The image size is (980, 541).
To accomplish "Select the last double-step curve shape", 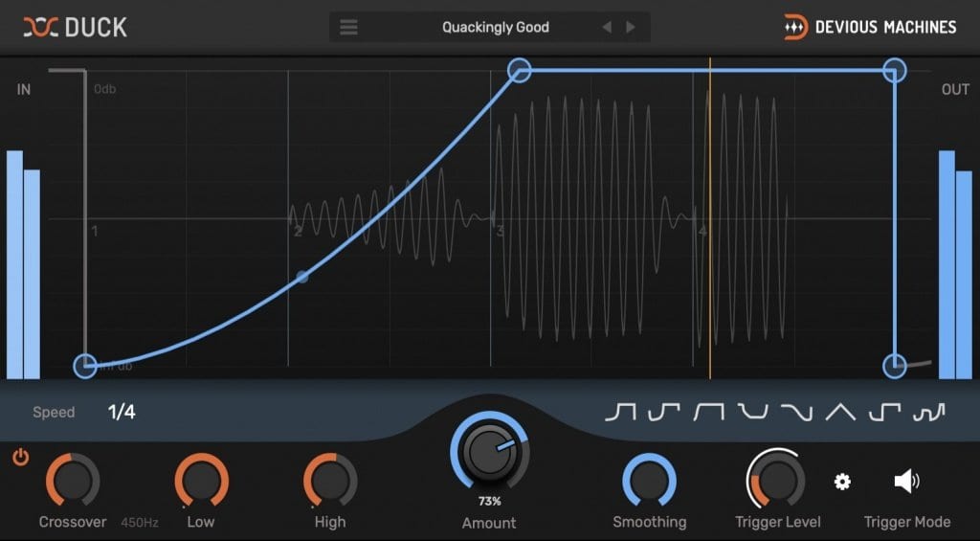I will coord(928,412).
